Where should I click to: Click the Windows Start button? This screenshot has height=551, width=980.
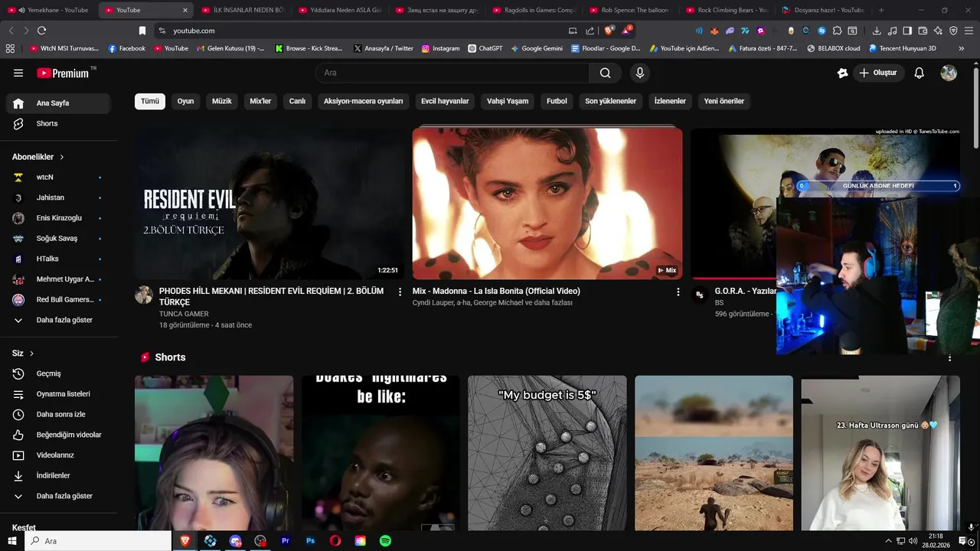tap(12, 541)
